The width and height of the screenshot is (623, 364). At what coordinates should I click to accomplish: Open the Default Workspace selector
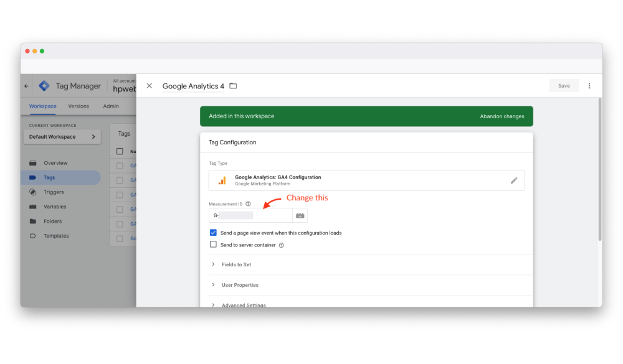(62, 137)
